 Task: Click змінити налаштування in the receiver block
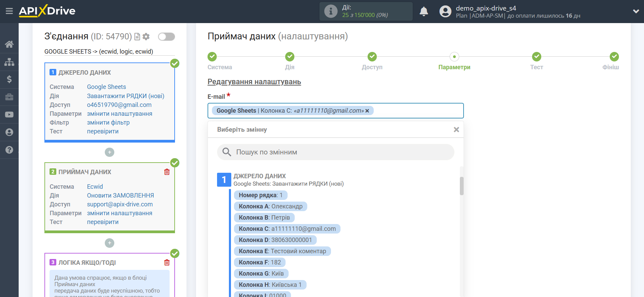click(x=120, y=213)
